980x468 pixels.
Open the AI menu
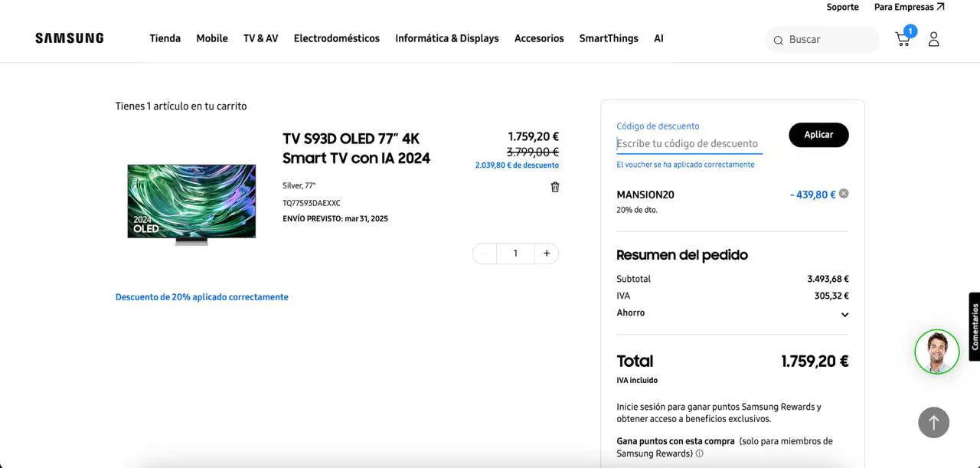(658, 38)
